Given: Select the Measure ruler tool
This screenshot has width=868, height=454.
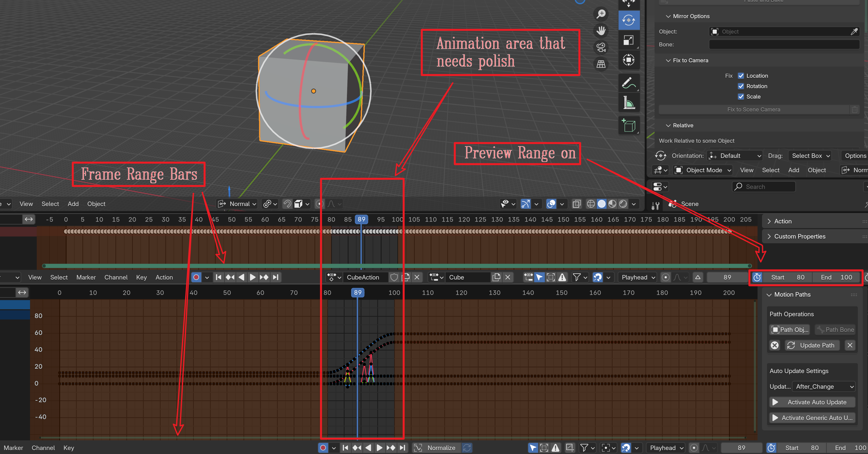Looking at the screenshot, I should (629, 103).
